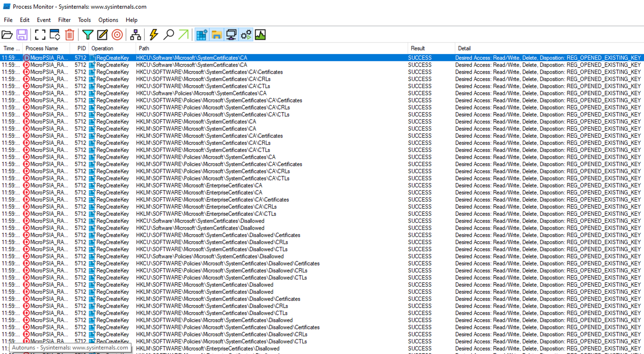
Task: Toggle Show Profiling Events icon
Action: [260, 35]
